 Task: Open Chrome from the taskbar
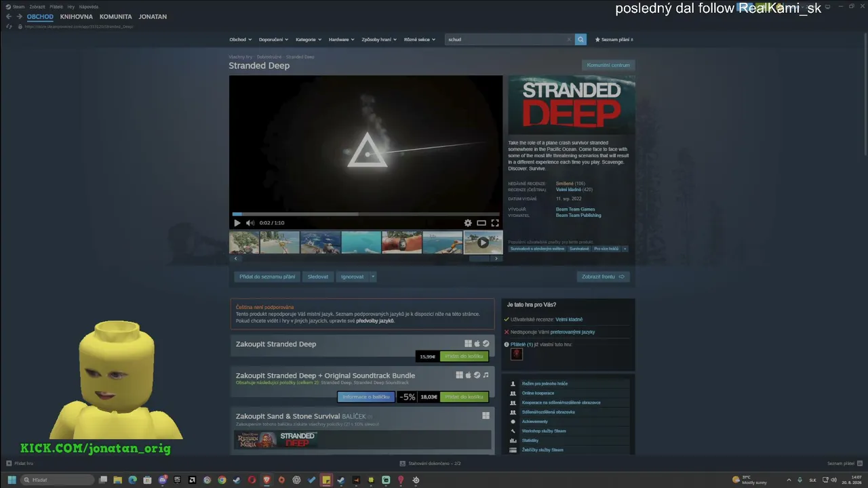(222, 480)
